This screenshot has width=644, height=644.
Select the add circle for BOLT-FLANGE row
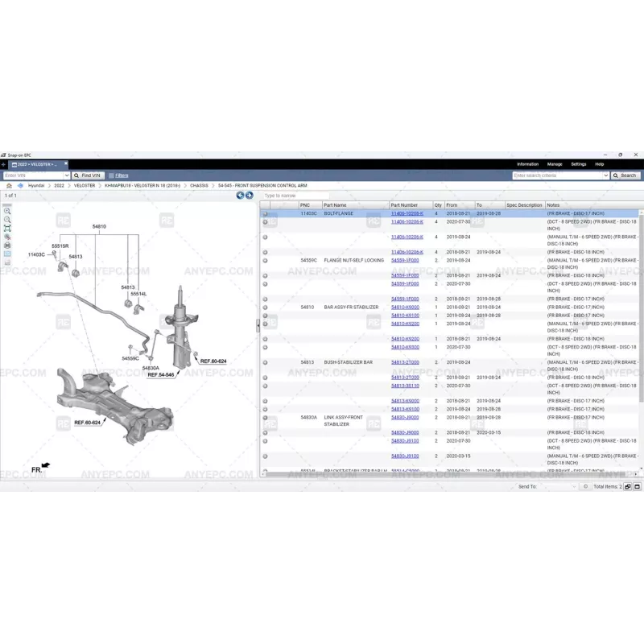[x=265, y=214]
